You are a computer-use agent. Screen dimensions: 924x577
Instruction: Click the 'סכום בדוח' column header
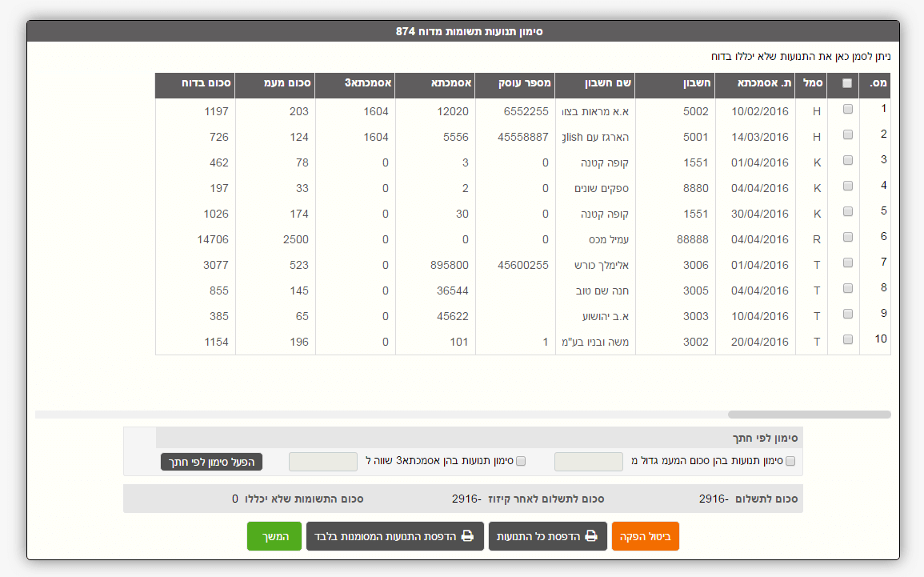click(x=195, y=82)
